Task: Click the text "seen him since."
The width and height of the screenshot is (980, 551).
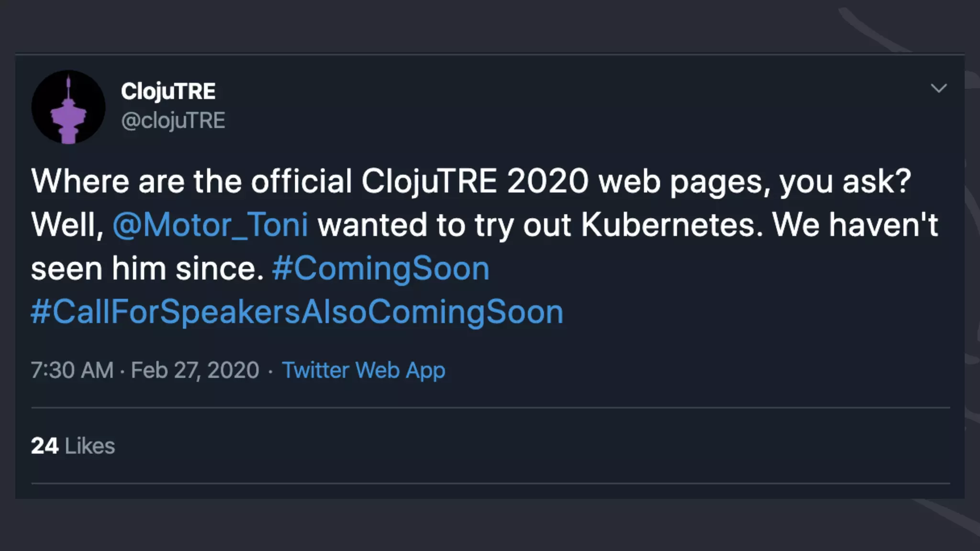Action: 147,268
